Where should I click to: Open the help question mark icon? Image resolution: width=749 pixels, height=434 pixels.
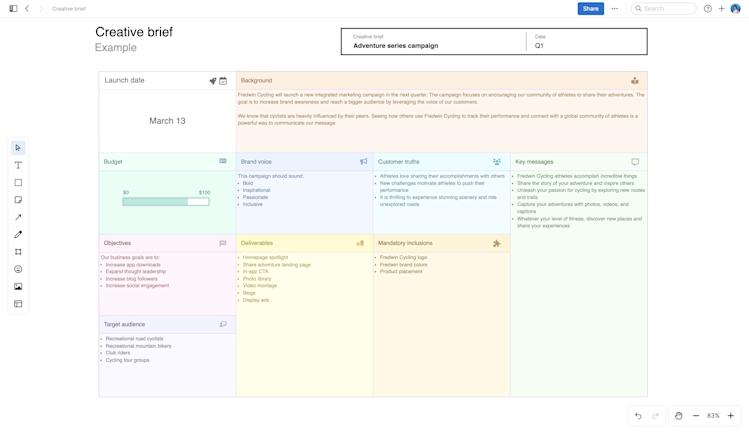(707, 9)
